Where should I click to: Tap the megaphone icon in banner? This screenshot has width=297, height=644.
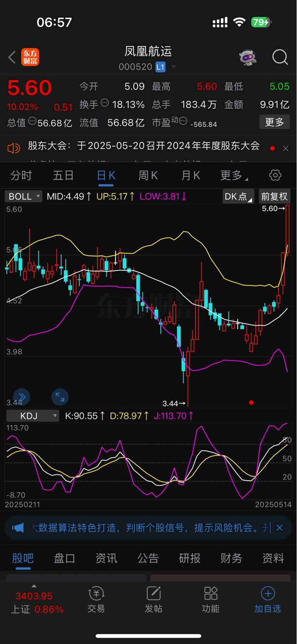click(18, 528)
